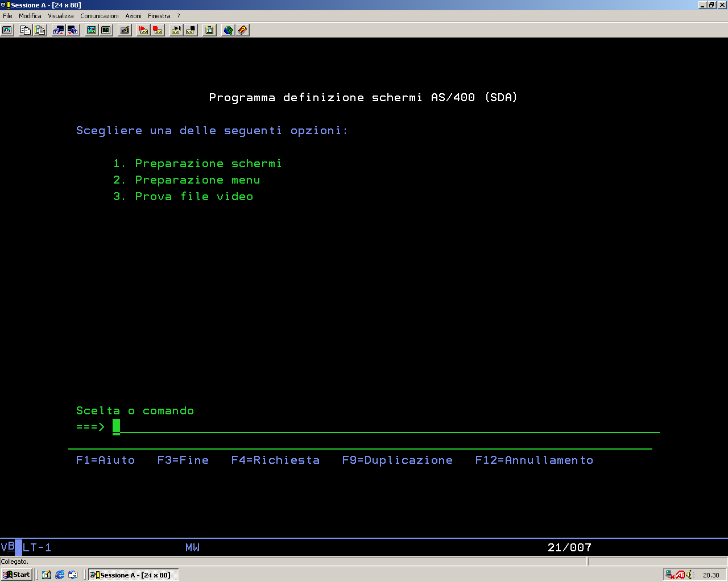Image resolution: width=728 pixels, height=582 pixels.
Task: Click the Sessione A taskbar button
Action: pos(134,575)
